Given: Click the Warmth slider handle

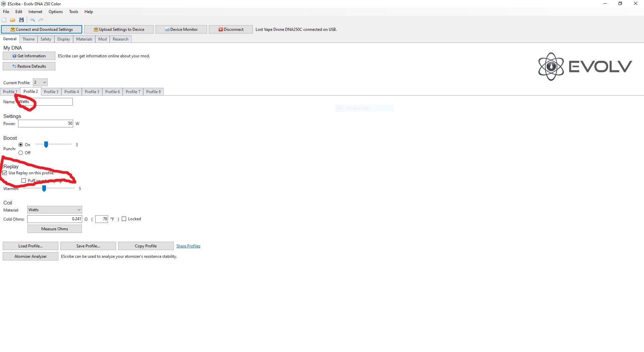Looking at the screenshot, I should [x=44, y=189].
